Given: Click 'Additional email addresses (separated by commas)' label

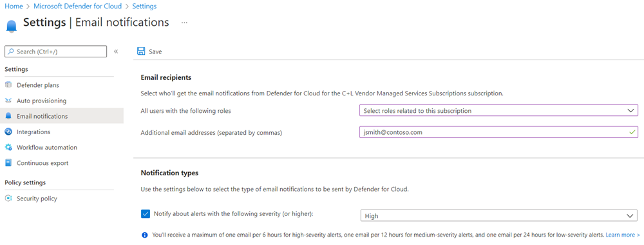Looking at the screenshot, I should pos(211,132).
